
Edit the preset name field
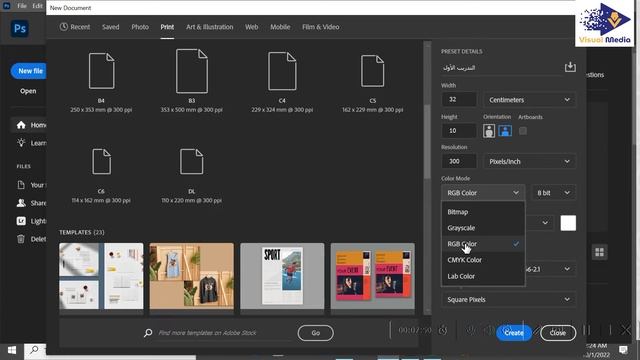502,67
